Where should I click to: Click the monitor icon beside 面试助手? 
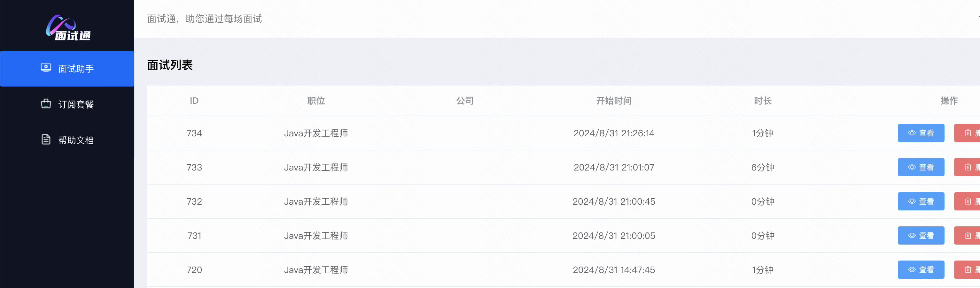[x=46, y=68]
